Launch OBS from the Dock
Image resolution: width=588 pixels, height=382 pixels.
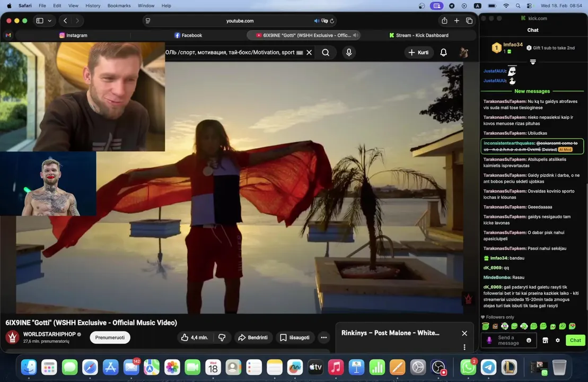tap(438, 367)
